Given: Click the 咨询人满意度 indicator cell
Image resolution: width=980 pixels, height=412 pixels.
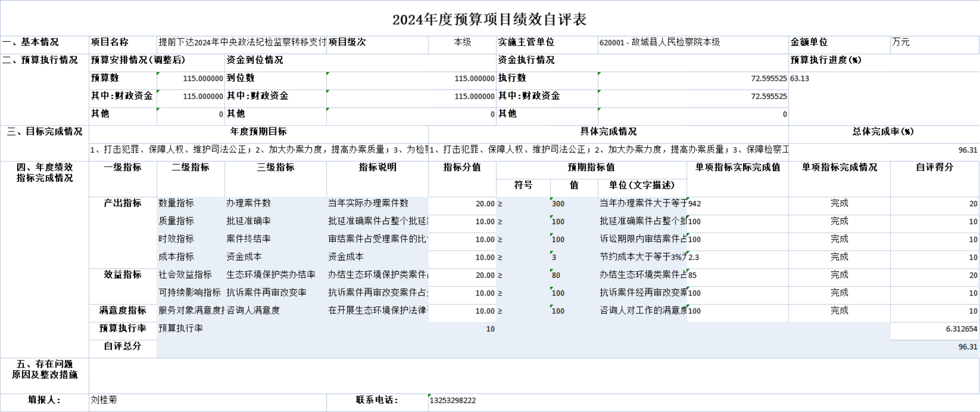Looking at the screenshot, I should click(x=275, y=310).
